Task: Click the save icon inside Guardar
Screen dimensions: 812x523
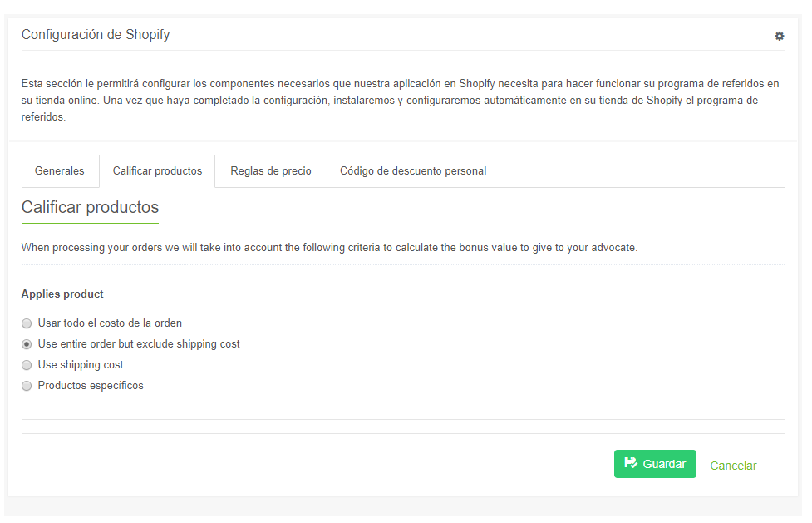Action: coord(631,463)
